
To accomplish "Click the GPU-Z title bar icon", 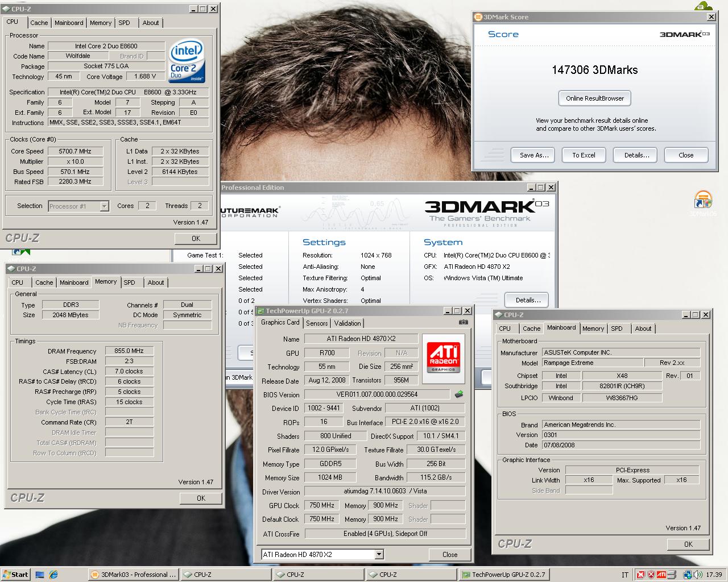I will (x=260, y=311).
